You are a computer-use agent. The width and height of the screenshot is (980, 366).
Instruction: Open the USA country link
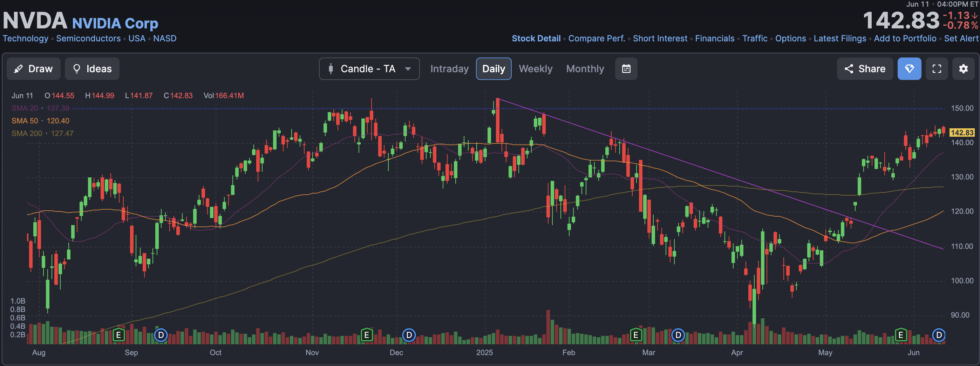click(137, 39)
